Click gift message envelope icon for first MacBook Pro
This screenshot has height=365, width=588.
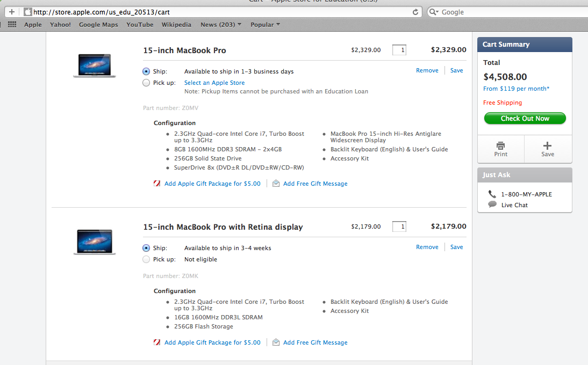point(276,184)
